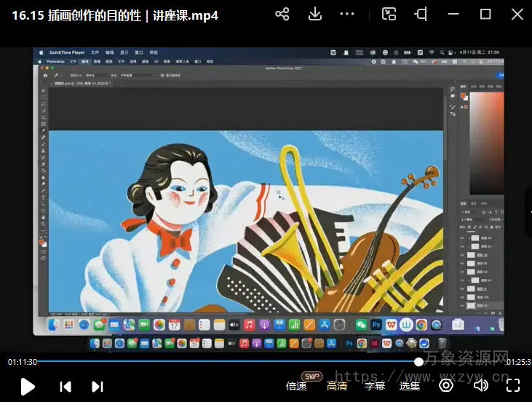Viewport: 532px width, 402px height.
Task: Skip to the previous video
Action: click(65, 387)
